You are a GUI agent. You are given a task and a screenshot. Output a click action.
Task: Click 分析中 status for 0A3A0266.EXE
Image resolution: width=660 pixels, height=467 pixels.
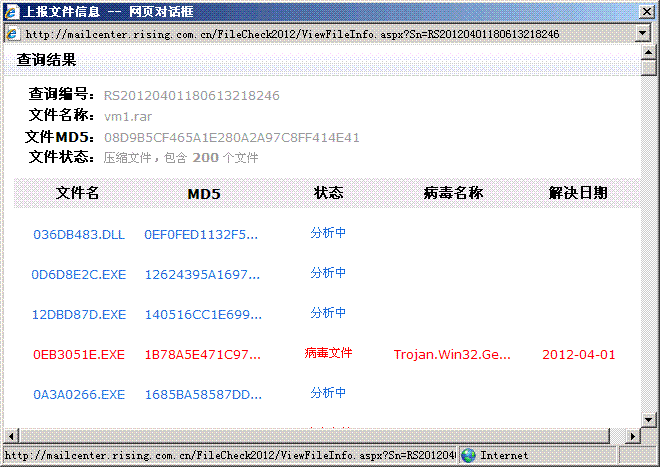(328, 393)
